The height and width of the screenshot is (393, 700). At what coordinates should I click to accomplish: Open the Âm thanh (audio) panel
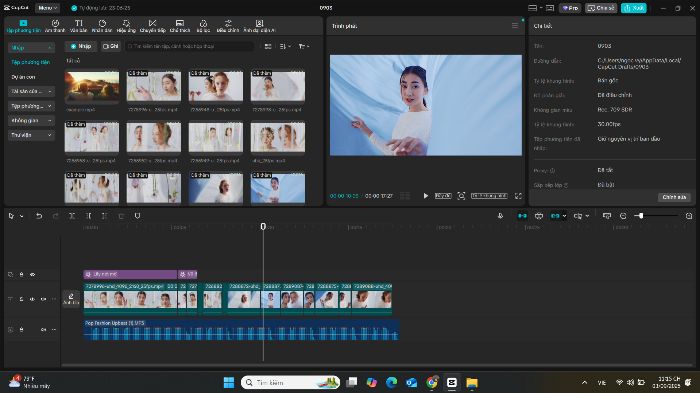coord(54,26)
